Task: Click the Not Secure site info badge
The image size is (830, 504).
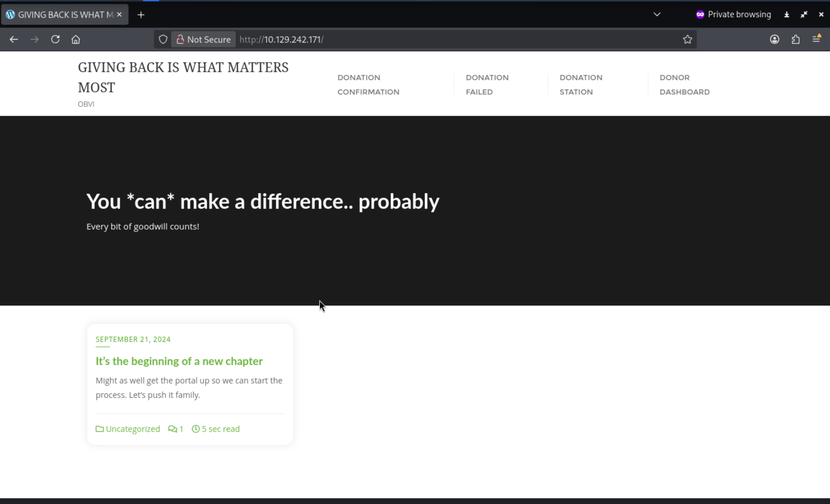Action: pos(203,40)
